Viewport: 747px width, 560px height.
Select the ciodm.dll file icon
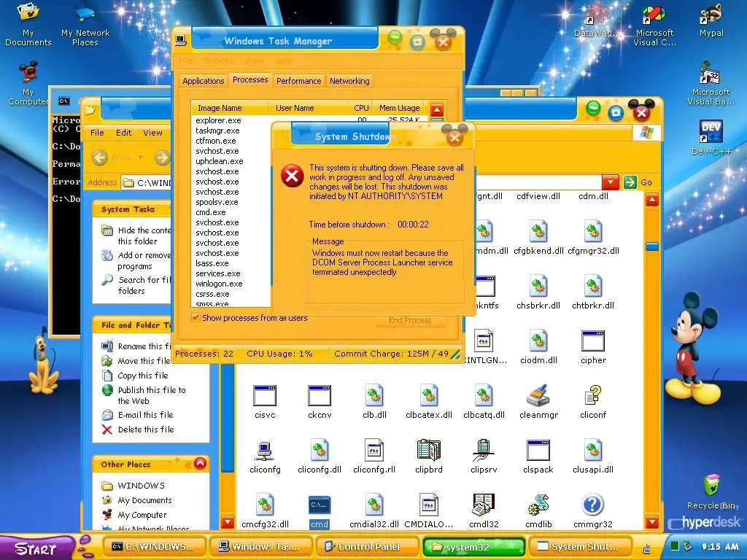538,347
